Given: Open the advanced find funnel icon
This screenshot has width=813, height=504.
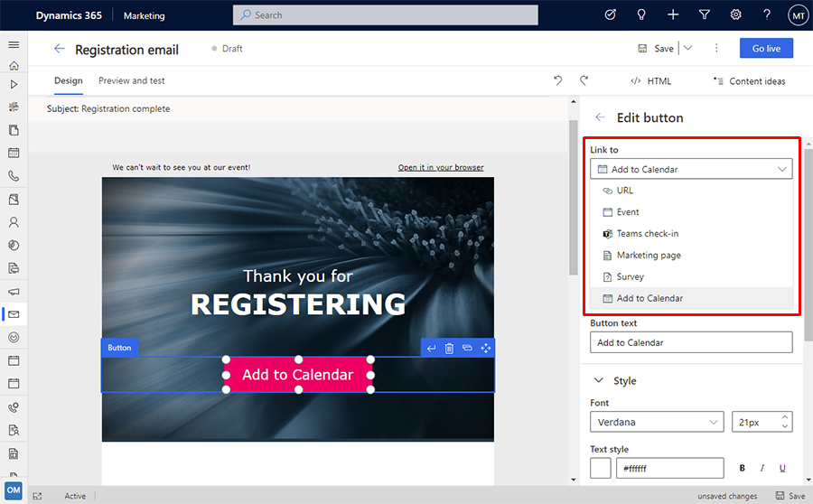Looking at the screenshot, I should 704,15.
